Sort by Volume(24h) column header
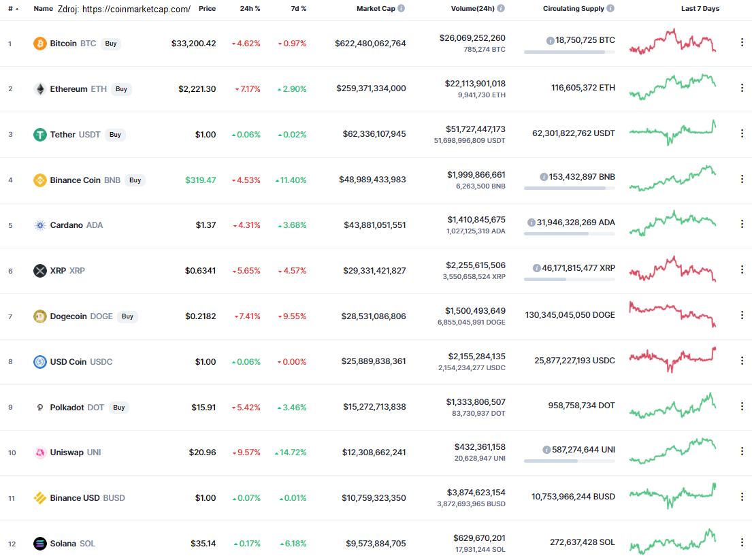This screenshot has height=560, width=752. coord(472,9)
